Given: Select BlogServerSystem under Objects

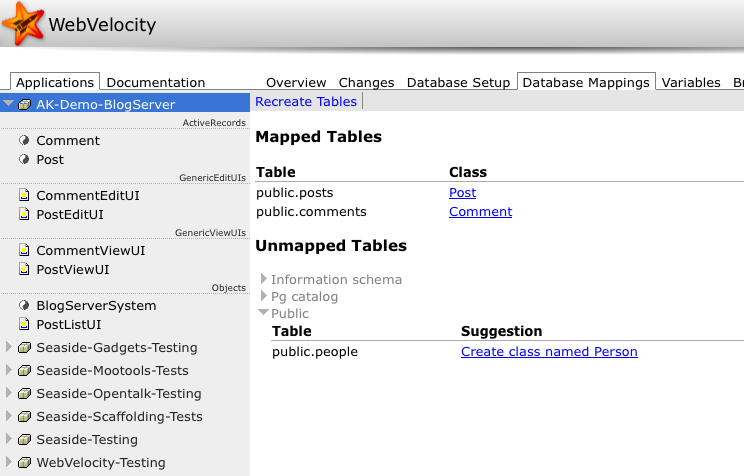Looking at the screenshot, I should coord(96,306).
